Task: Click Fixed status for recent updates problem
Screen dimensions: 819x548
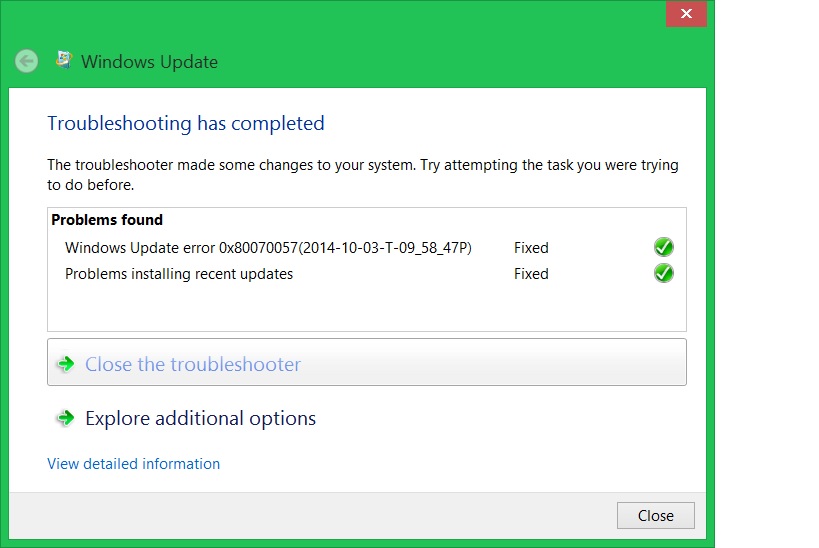Action: 531,274
